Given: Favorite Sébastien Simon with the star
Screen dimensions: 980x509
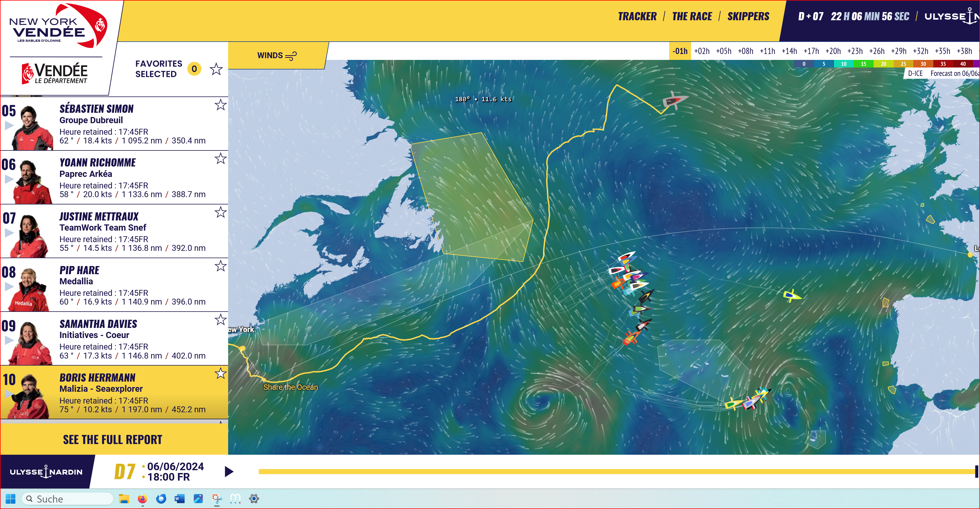Looking at the screenshot, I should click(x=221, y=105).
